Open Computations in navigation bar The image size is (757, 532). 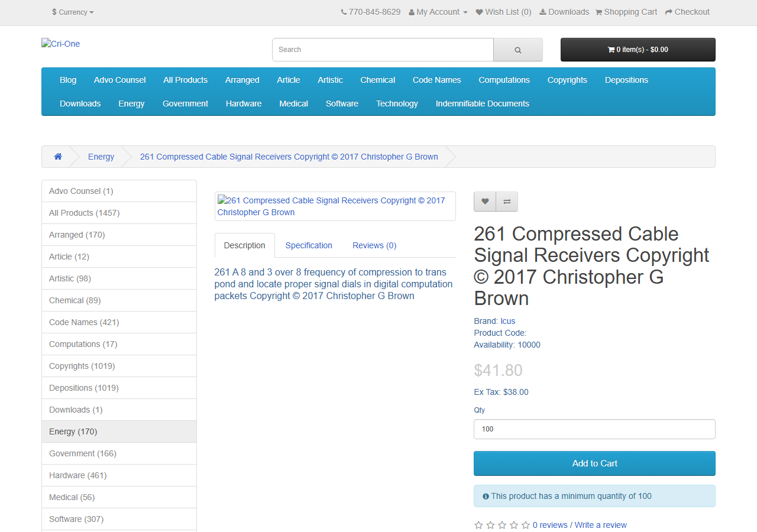tap(504, 80)
